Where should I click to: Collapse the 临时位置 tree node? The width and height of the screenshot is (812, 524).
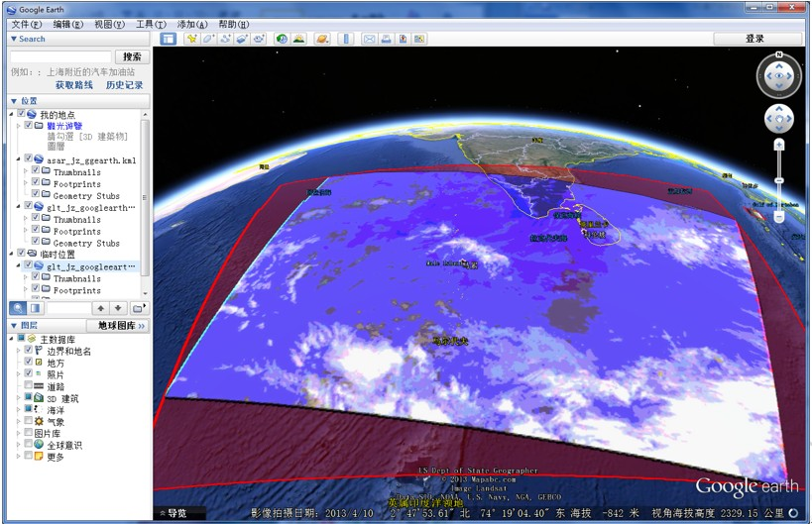tap(11, 254)
